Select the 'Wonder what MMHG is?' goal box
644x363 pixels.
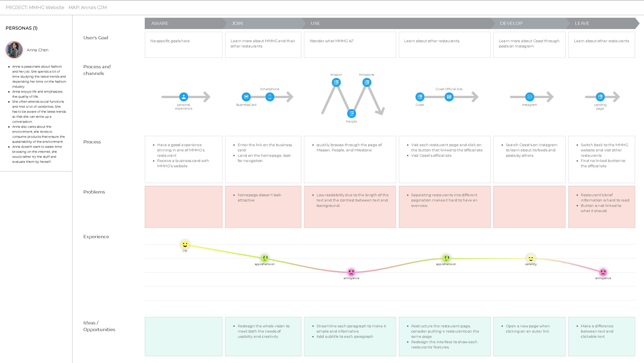[350, 45]
